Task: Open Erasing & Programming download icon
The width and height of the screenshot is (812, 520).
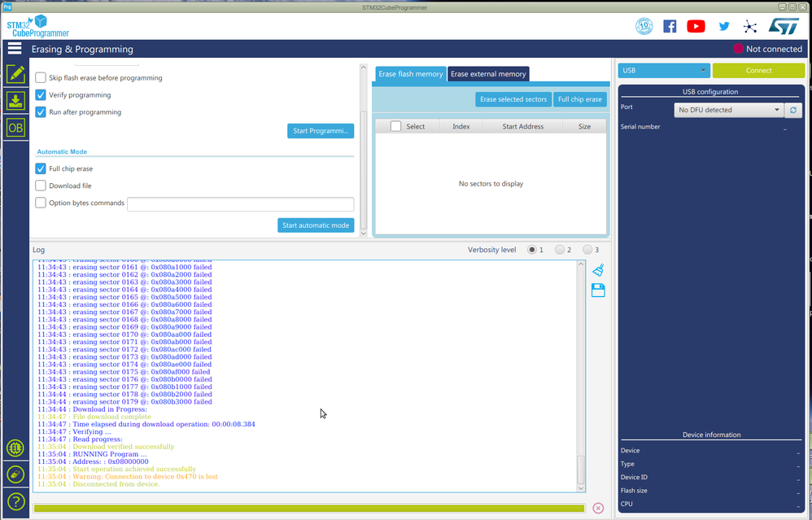Action: (15, 101)
